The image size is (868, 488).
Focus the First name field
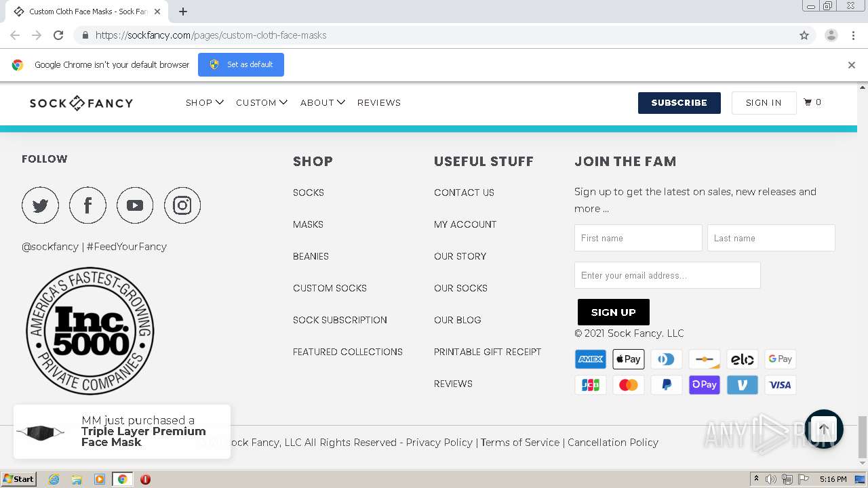tap(638, 238)
